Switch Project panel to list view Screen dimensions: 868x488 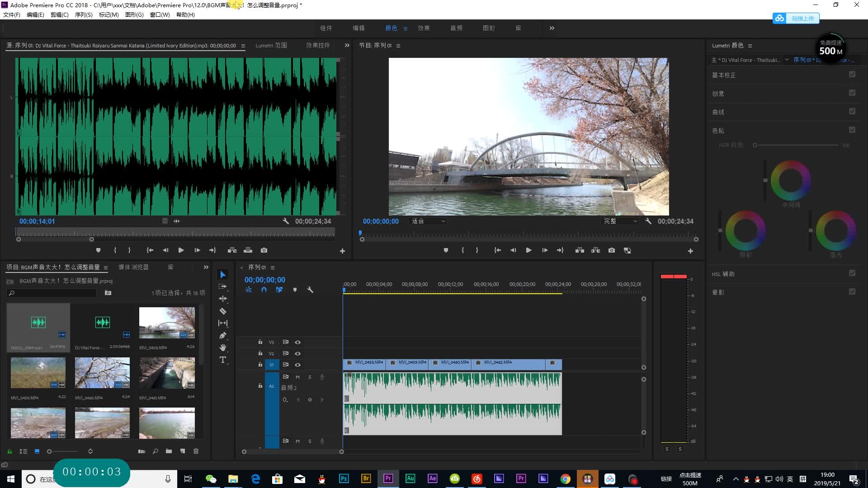pos(24,451)
